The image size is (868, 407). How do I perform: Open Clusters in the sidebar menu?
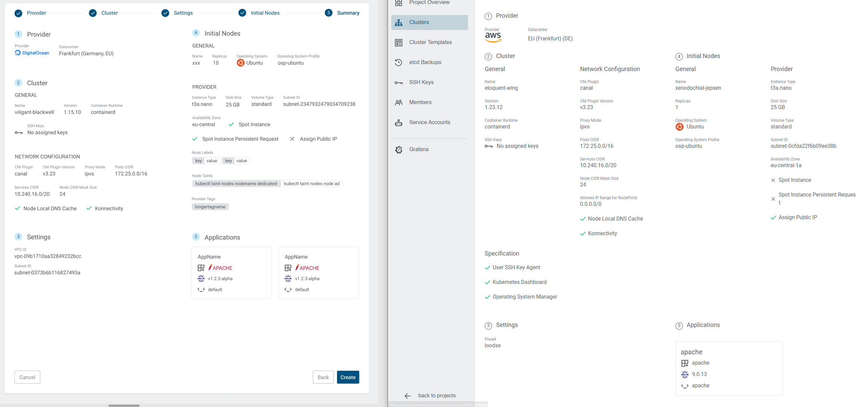[x=429, y=22]
